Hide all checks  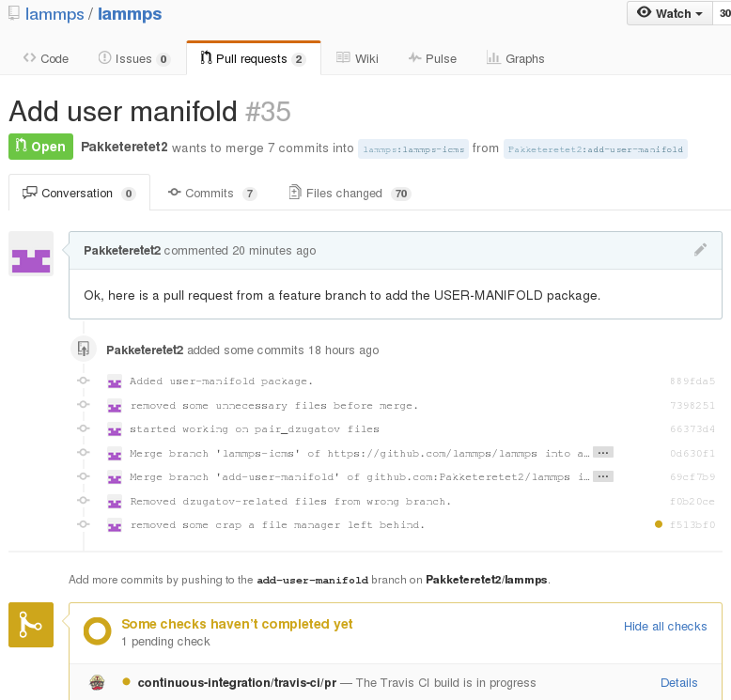click(x=665, y=627)
